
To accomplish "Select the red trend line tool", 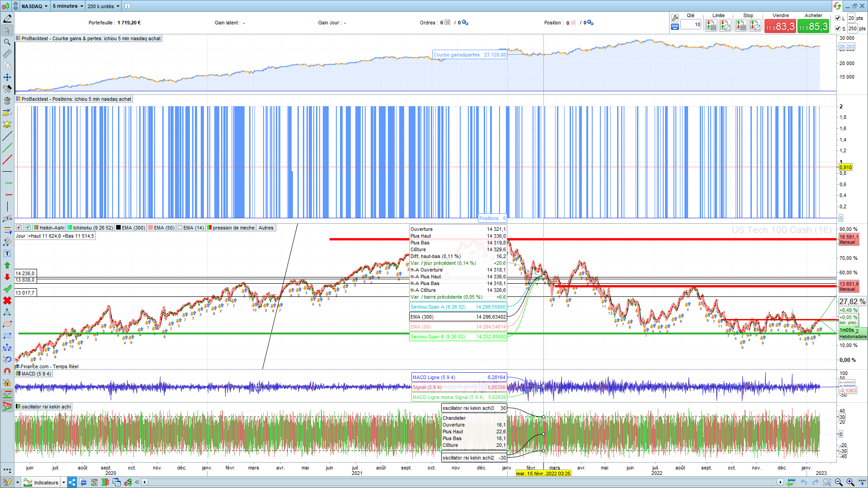I will coord(7,160).
